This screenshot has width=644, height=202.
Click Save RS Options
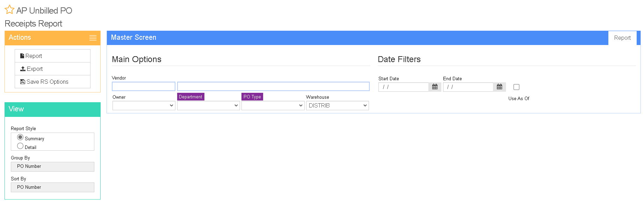pos(52,82)
